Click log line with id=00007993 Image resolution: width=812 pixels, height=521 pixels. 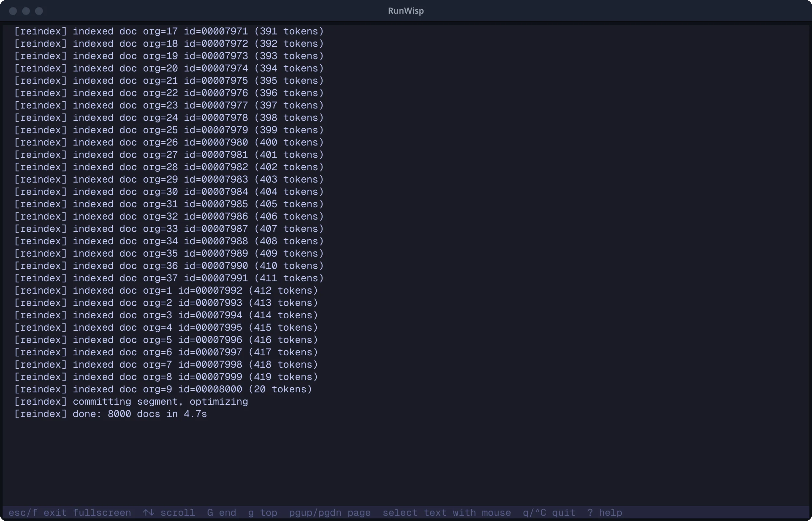(166, 303)
